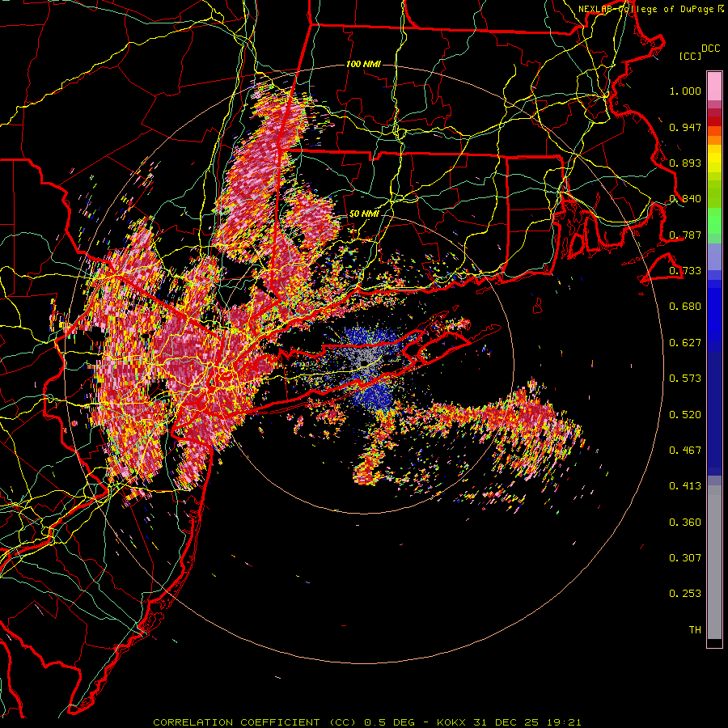The image size is (728, 728).
Task: Click the 0.573 scale value
Action: [x=685, y=379]
